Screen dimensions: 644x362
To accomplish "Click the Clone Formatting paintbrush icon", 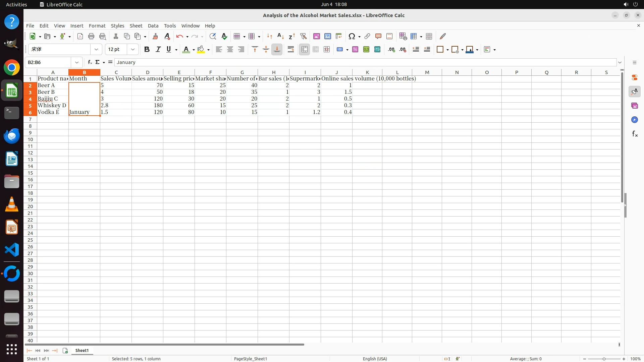I will (155, 36).
